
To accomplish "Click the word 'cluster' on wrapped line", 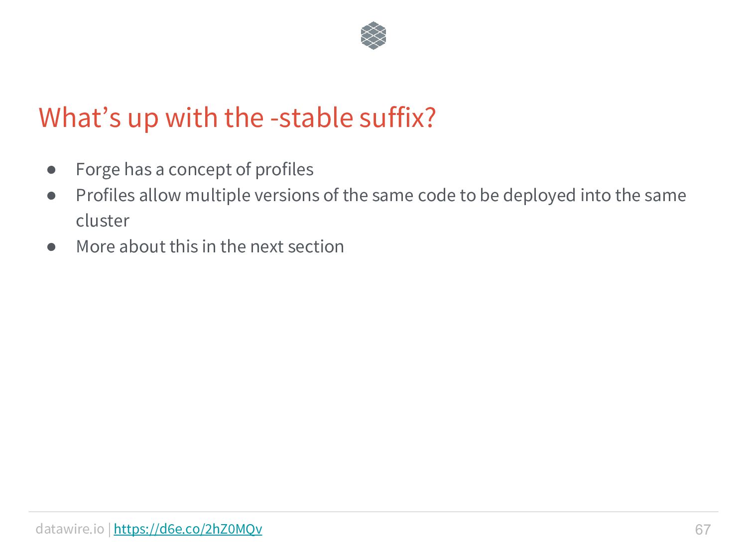I will click(x=103, y=221).
